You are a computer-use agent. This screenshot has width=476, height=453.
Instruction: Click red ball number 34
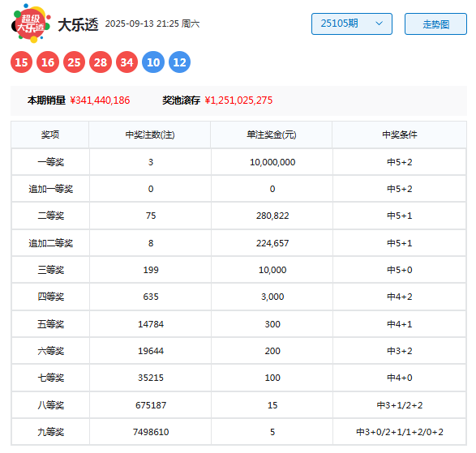coord(127,62)
